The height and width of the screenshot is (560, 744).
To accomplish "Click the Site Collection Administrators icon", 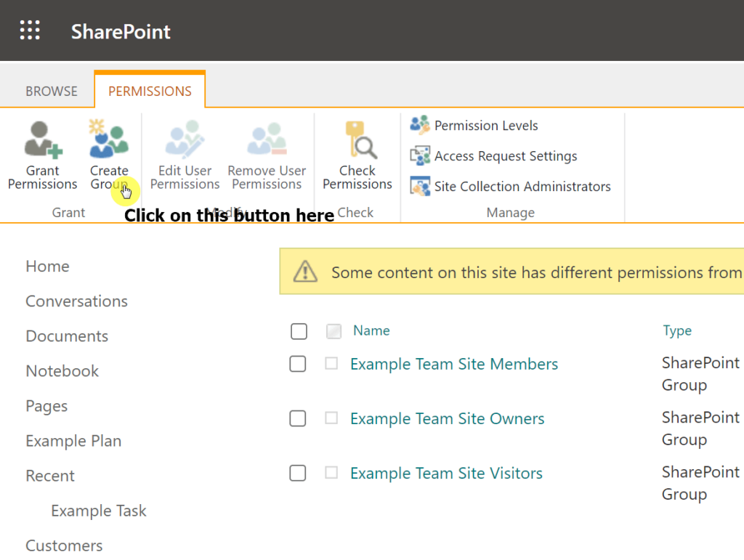I will coord(420,186).
